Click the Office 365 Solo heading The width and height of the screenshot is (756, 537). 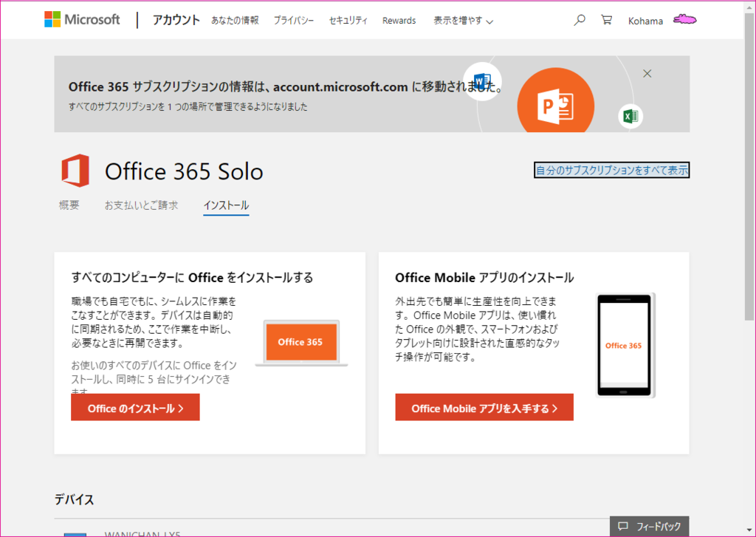click(184, 171)
